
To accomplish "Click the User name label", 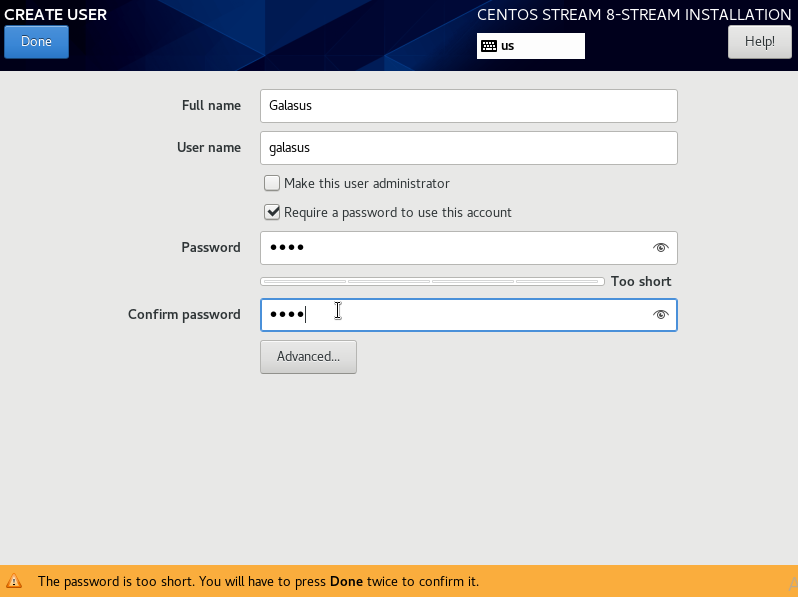I will coord(209,148).
